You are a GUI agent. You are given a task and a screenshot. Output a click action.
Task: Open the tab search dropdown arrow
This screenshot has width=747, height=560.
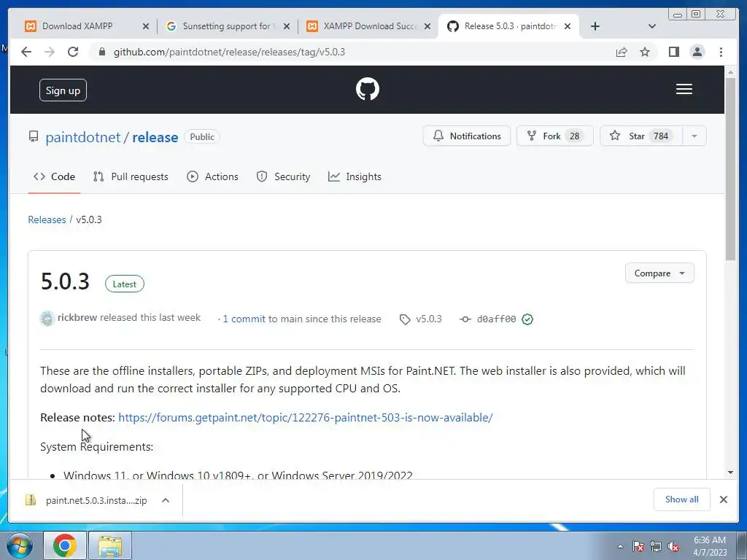pos(652,26)
